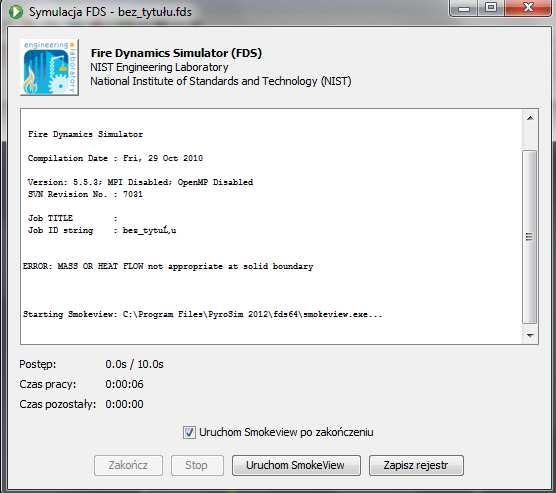Click the Czas pozostały value 0:00:00

tap(124, 404)
